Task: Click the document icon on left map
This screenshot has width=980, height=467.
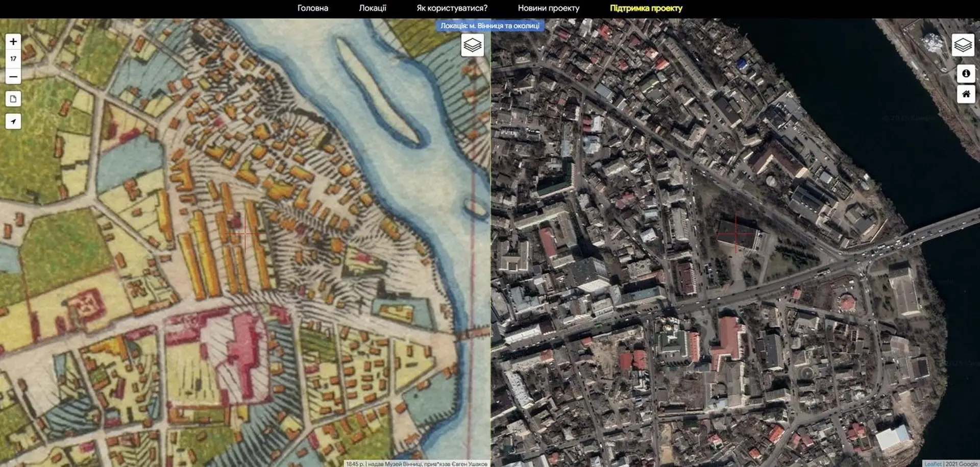Action: [13, 99]
